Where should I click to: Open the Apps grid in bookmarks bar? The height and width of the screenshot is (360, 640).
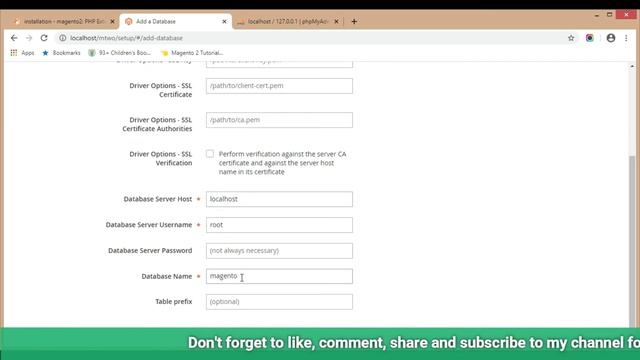[22, 53]
